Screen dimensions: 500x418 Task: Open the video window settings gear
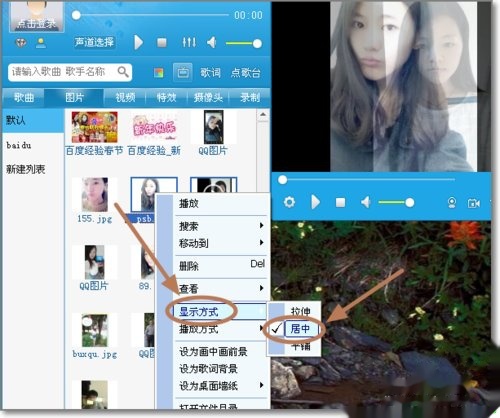pos(289,202)
